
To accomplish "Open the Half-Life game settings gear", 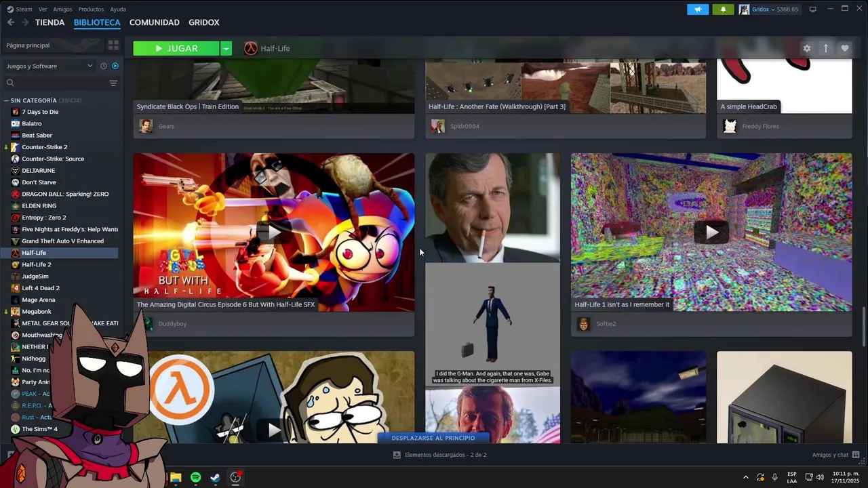I will tap(807, 48).
